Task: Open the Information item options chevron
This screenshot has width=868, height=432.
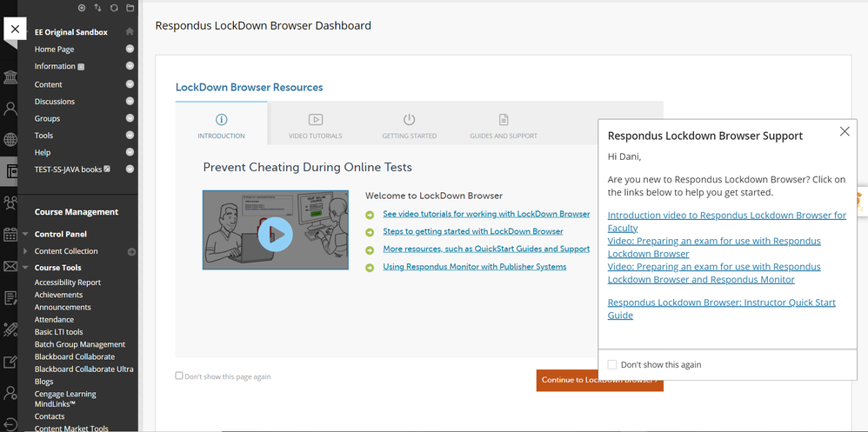Action: click(130, 66)
